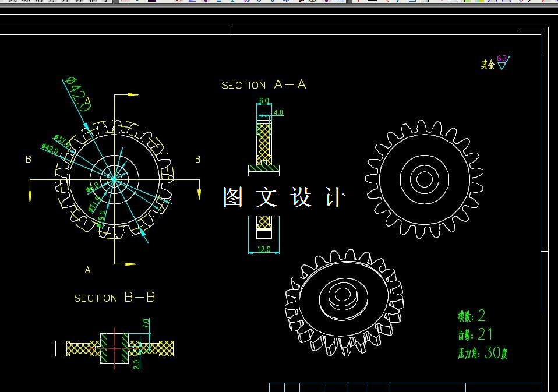Click the hatched section B-B cross-section drawing
558x392 pixels.
115,348
